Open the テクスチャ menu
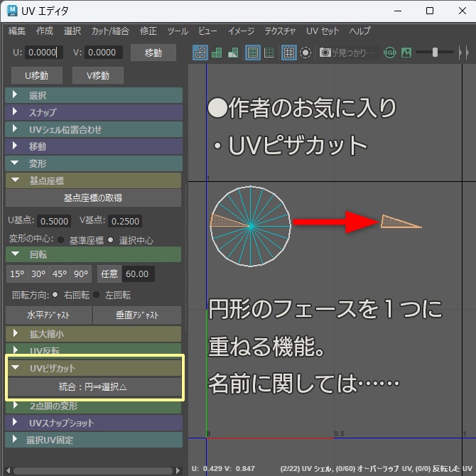This screenshot has height=476, width=476. (x=280, y=31)
